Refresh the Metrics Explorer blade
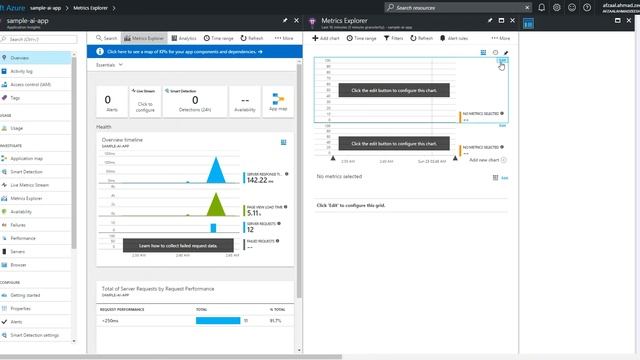Image resolution: width=640 pixels, height=360 pixels. click(x=422, y=38)
